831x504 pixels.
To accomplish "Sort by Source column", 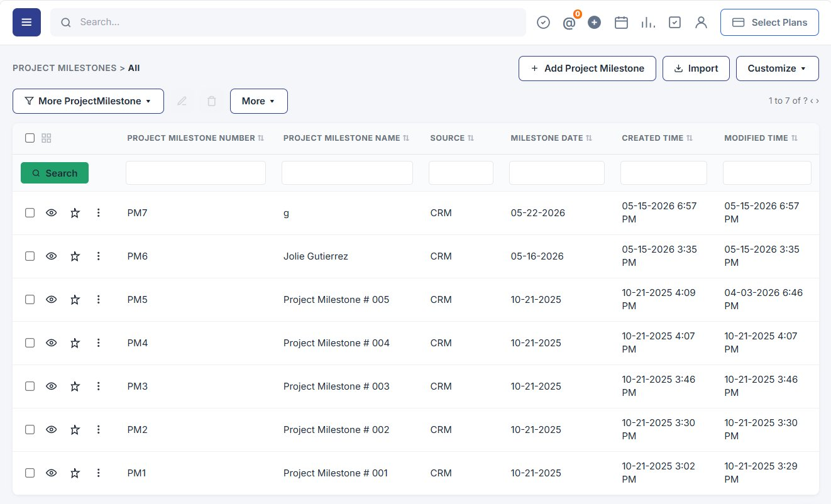I will click(471, 138).
